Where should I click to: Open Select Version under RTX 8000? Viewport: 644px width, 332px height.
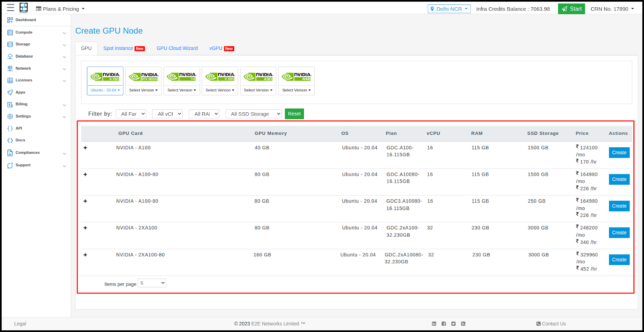point(143,90)
